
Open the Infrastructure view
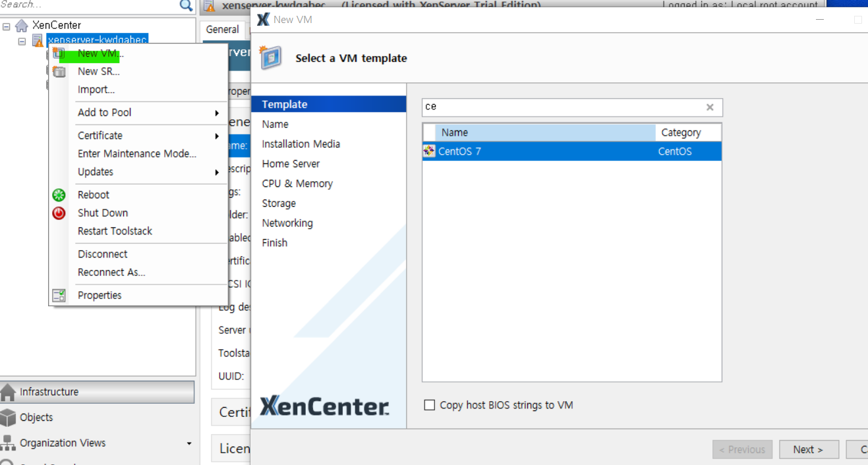click(x=98, y=392)
